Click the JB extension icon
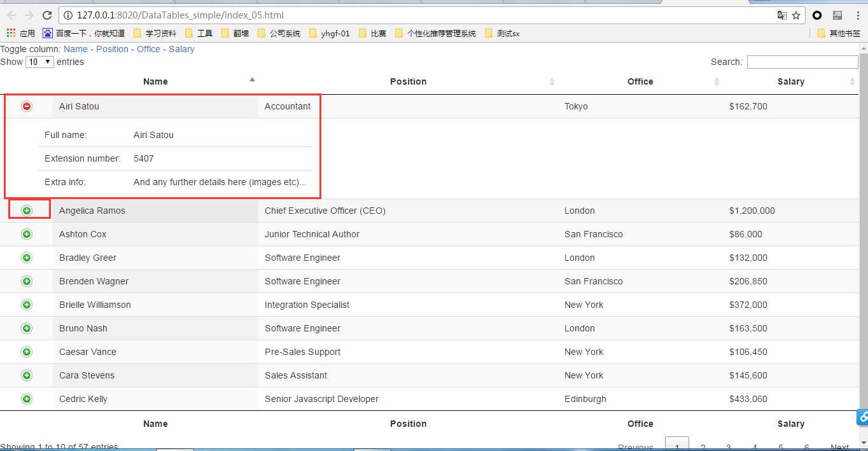Image resolution: width=868 pixels, height=451 pixels. [x=837, y=15]
